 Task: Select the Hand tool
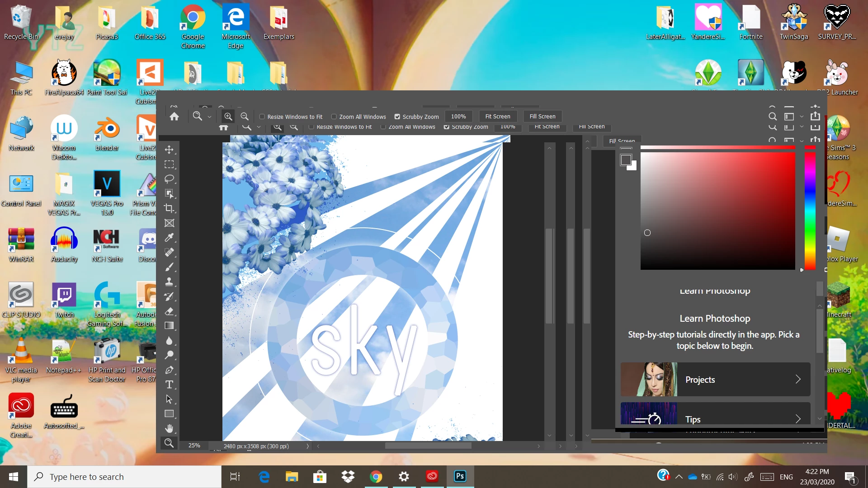pos(169,428)
